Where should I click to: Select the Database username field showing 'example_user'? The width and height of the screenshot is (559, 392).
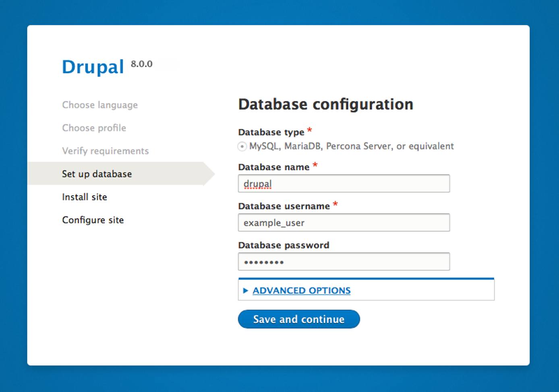point(344,223)
